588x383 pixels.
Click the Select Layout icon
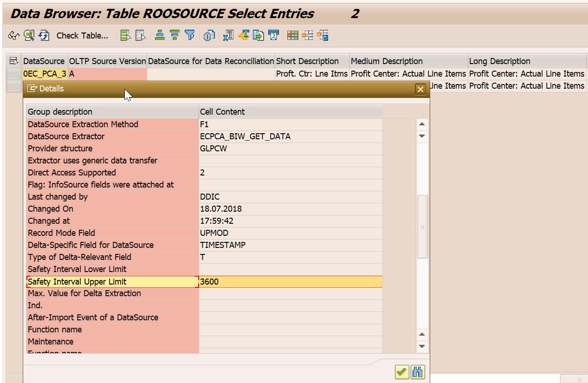[308, 35]
